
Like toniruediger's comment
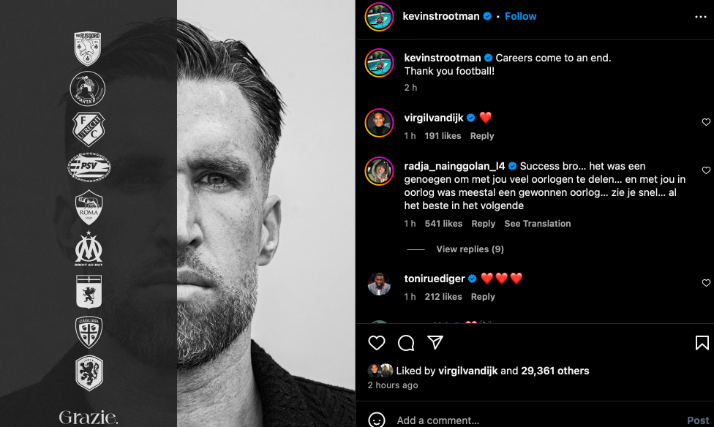pyautogui.click(x=706, y=283)
